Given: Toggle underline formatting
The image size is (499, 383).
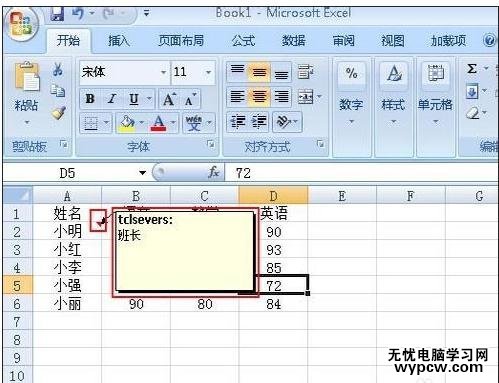Looking at the screenshot, I should (x=134, y=99).
